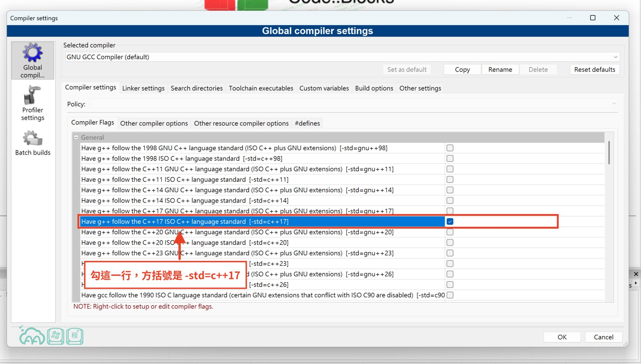This screenshot has height=364, width=641.
Task: Select the Compiler Flags sub-tab
Action: coord(93,123)
